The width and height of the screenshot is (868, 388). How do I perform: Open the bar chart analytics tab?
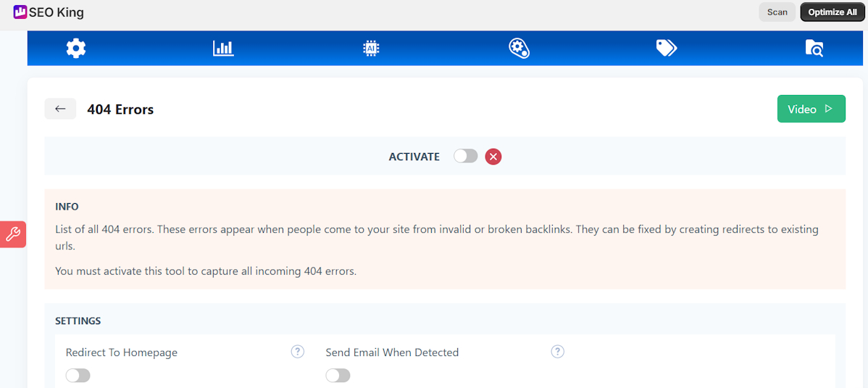click(223, 49)
